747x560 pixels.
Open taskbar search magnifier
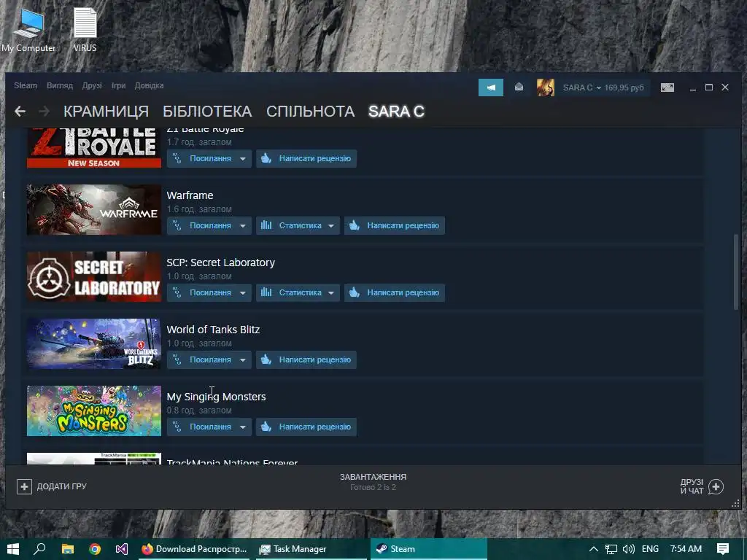[x=40, y=549]
